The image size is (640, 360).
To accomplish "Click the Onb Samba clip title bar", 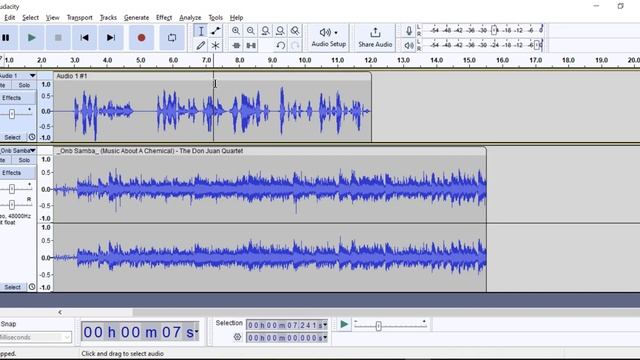I will point(270,151).
